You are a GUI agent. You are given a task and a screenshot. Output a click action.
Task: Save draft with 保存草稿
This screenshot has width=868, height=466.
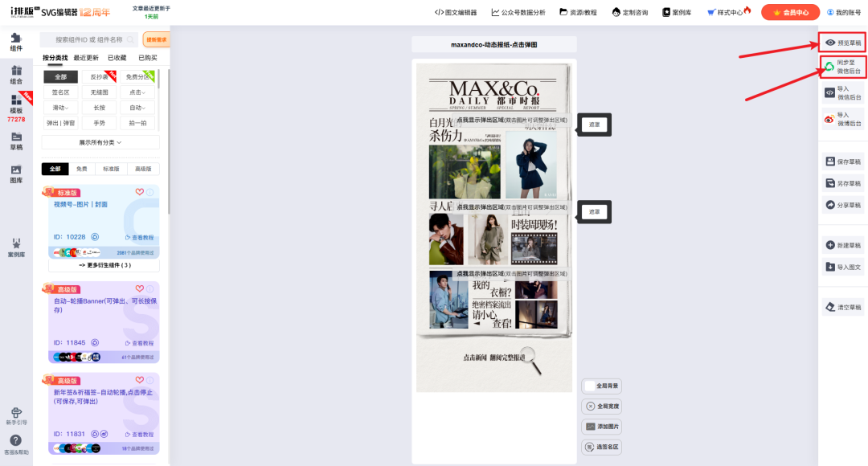(842, 161)
